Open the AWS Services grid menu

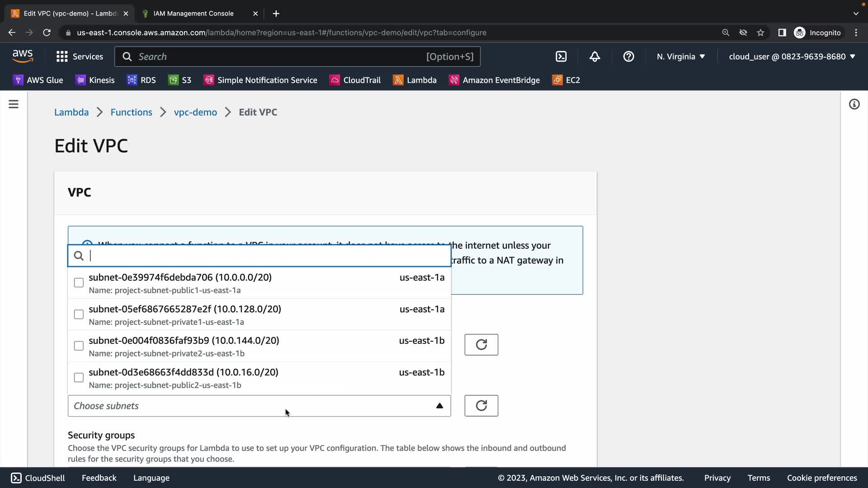click(79, 56)
